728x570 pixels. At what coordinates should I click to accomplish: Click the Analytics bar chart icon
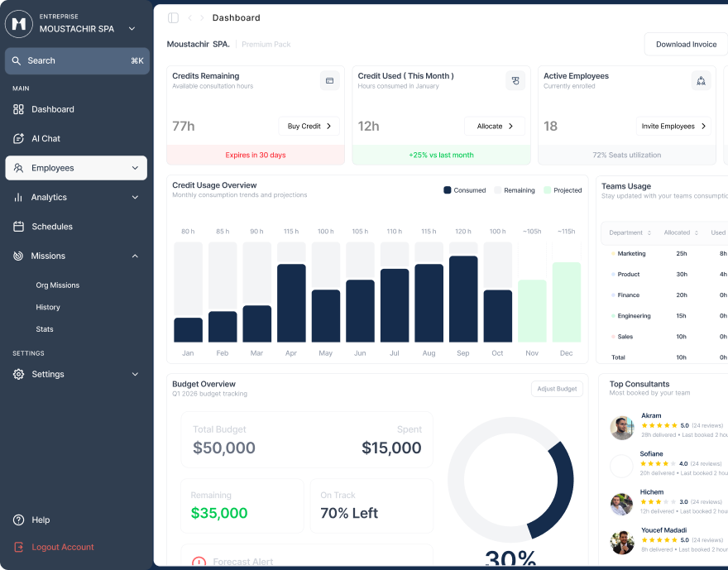click(18, 197)
